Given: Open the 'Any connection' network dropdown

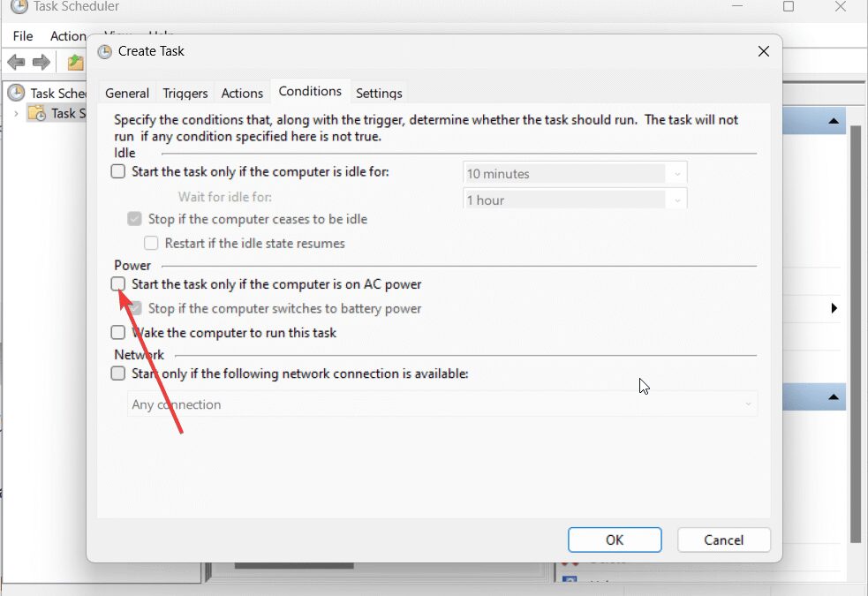Looking at the screenshot, I should [442, 404].
